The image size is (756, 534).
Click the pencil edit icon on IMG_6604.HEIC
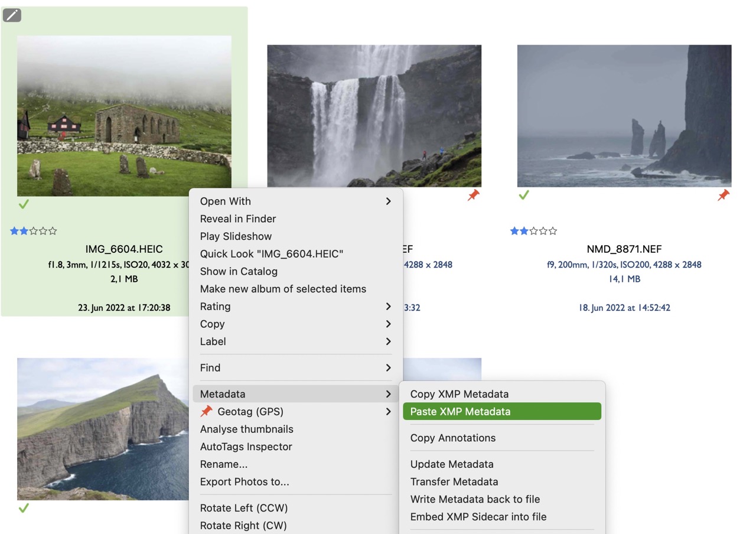[12, 15]
